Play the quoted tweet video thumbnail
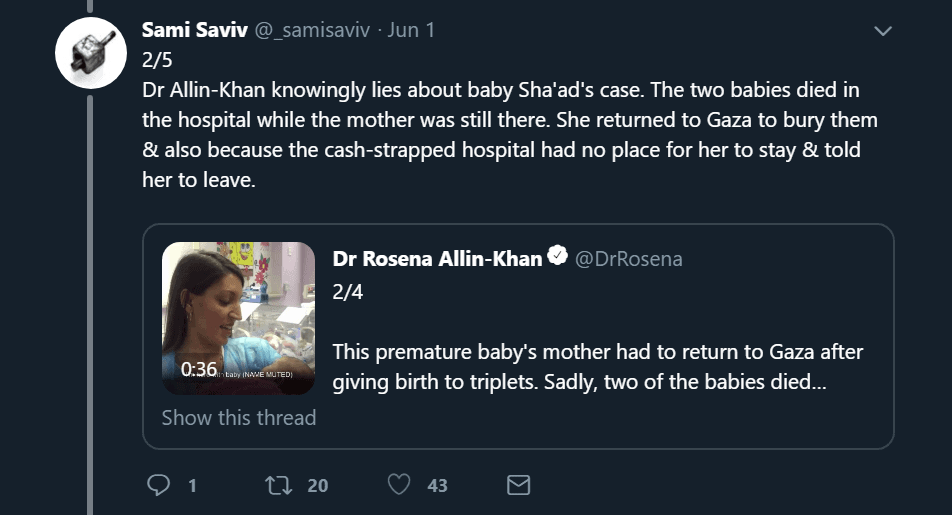 pyautogui.click(x=239, y=316)
